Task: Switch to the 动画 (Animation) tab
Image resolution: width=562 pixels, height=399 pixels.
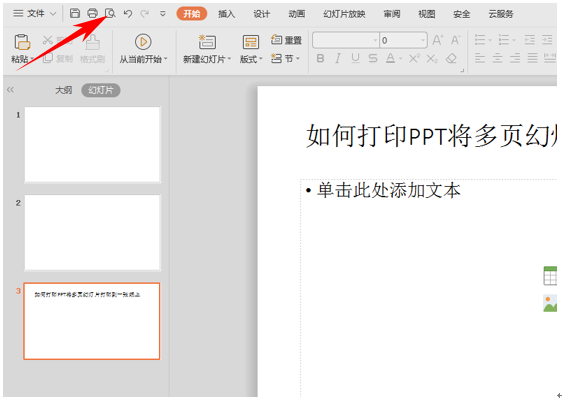Action: pos(297,14)
